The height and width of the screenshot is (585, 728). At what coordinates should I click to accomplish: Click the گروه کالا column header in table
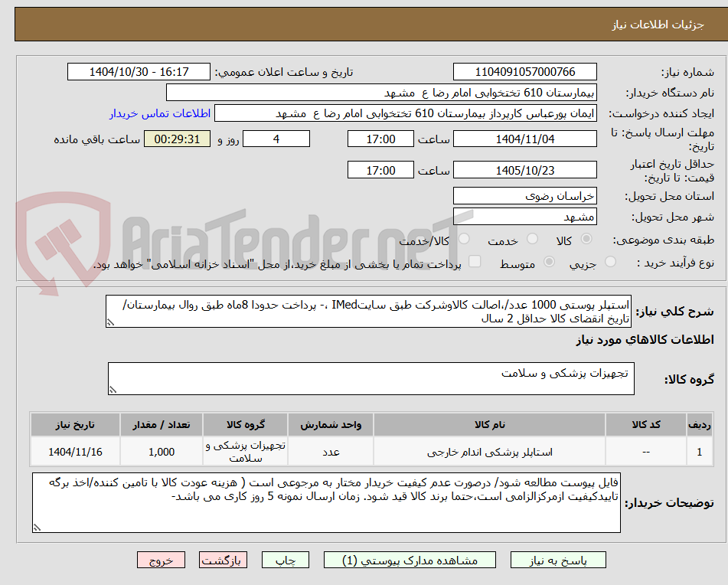[245, 425]
